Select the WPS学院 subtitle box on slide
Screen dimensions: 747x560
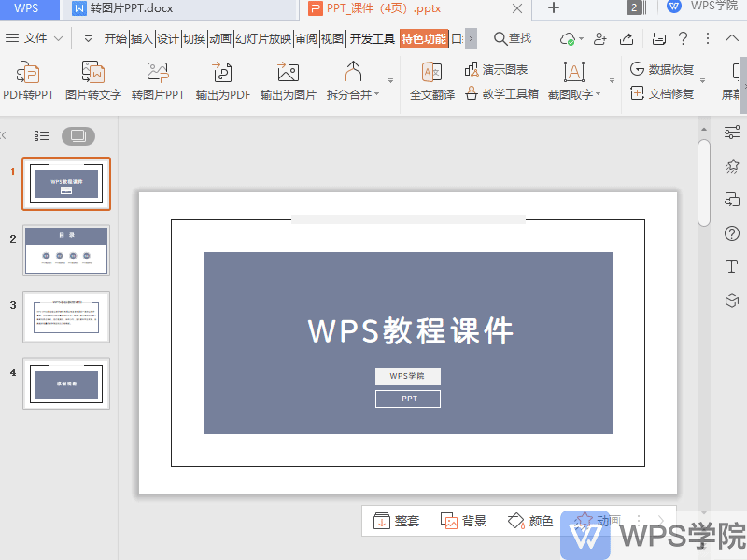(408, 376)
